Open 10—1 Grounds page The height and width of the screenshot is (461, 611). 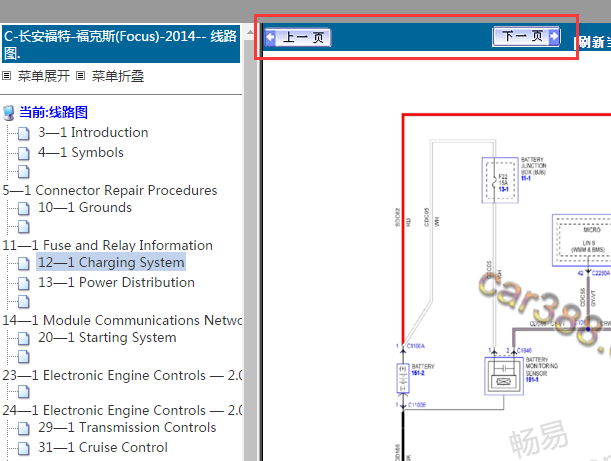85,207
